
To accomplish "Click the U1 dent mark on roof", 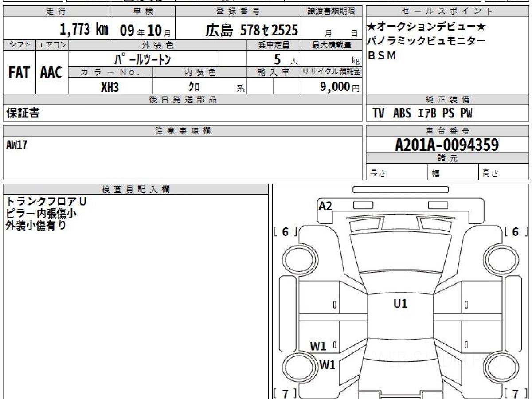I will [x=400, y=304].
